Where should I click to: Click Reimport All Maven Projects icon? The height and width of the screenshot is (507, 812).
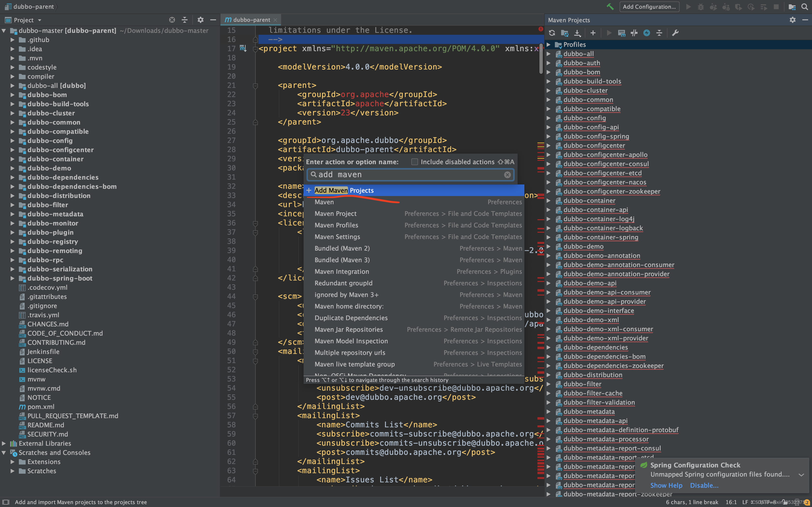click(552, 33)
